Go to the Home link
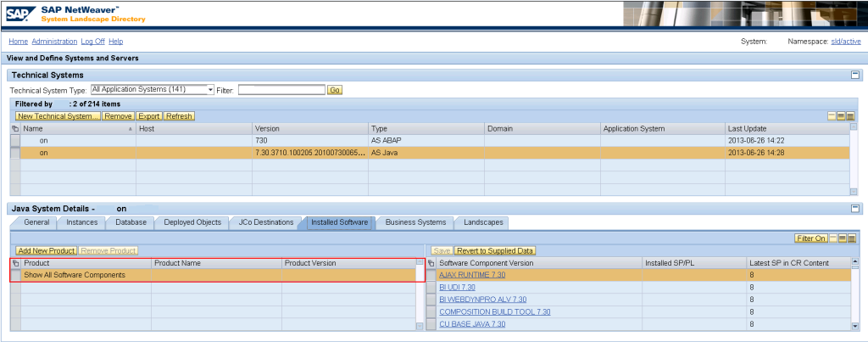The image size is (868, 342). click(19, 42)
